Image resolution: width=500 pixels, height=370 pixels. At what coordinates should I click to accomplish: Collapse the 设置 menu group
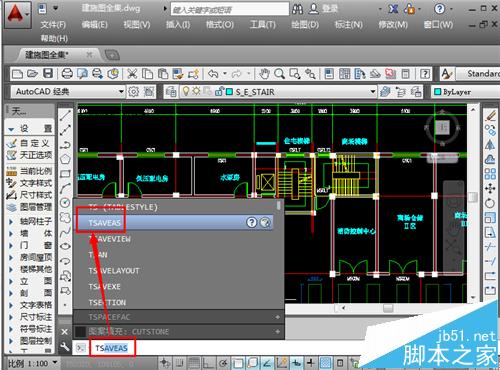[11, 129]
